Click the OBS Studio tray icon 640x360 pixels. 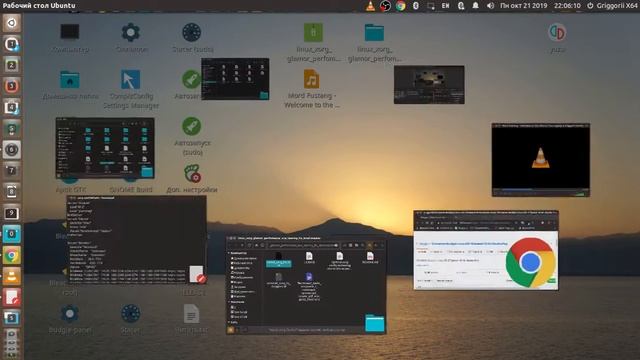[385, 6]
